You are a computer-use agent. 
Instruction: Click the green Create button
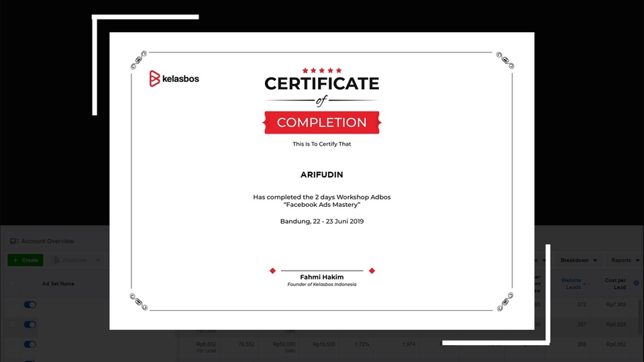click(x=25, y=260)
